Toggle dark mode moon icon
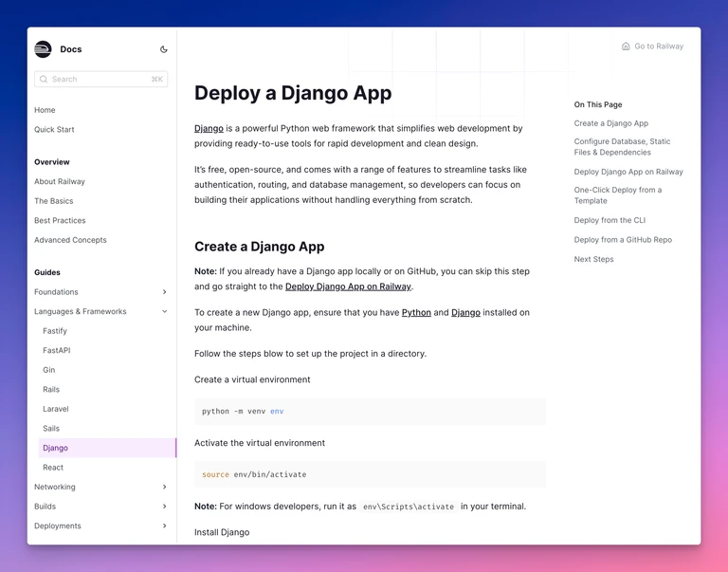Image resolution: width=728 pixels, height=572 pixels. pos(163,49)
